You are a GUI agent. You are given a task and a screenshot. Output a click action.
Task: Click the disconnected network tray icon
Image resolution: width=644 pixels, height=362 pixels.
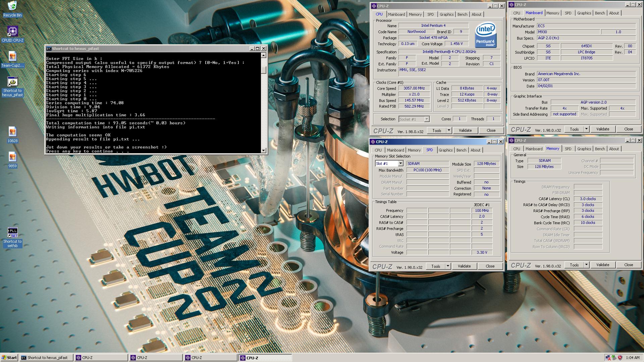pos(608,358)
